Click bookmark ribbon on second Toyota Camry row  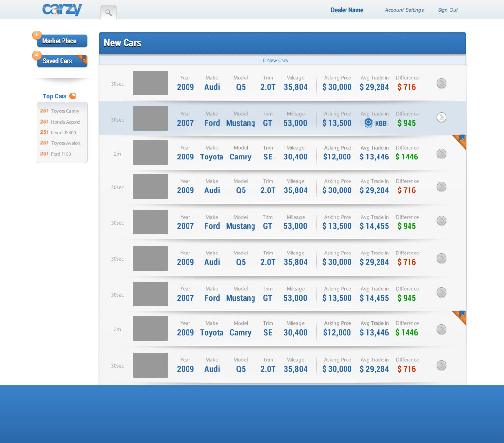(x=461, y=316)
